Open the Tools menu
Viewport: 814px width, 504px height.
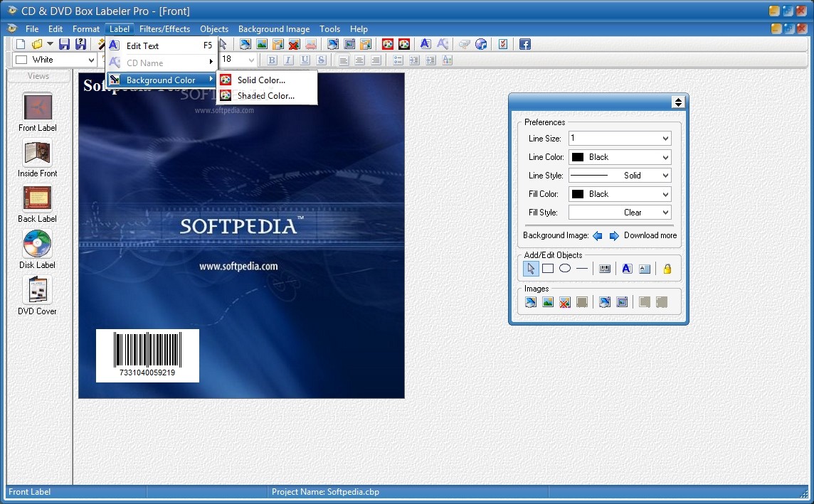(x=329, y=29)
